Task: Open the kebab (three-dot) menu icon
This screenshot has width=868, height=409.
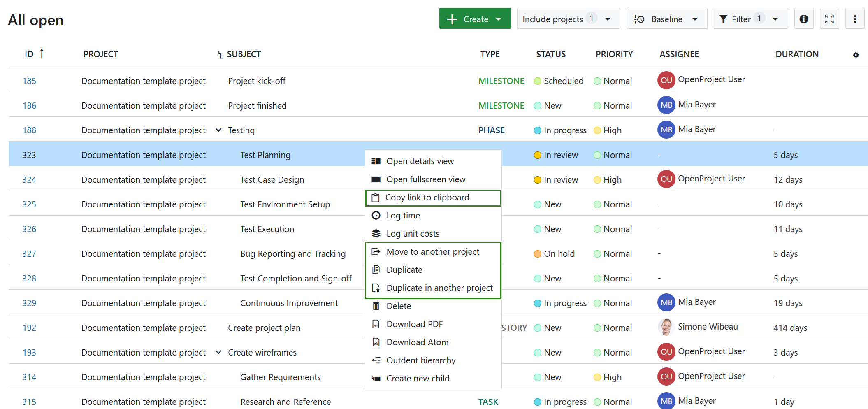Action: (x=855, y=18)
